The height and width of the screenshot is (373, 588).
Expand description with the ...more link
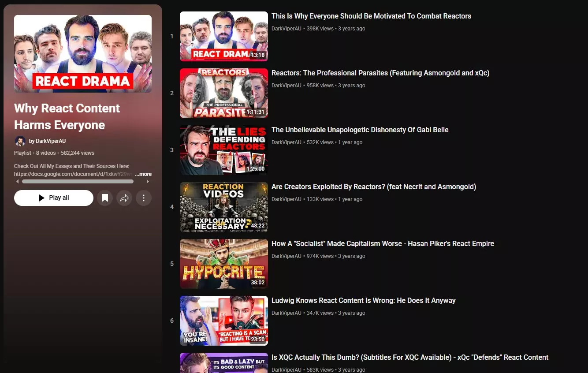pos(143,174)
